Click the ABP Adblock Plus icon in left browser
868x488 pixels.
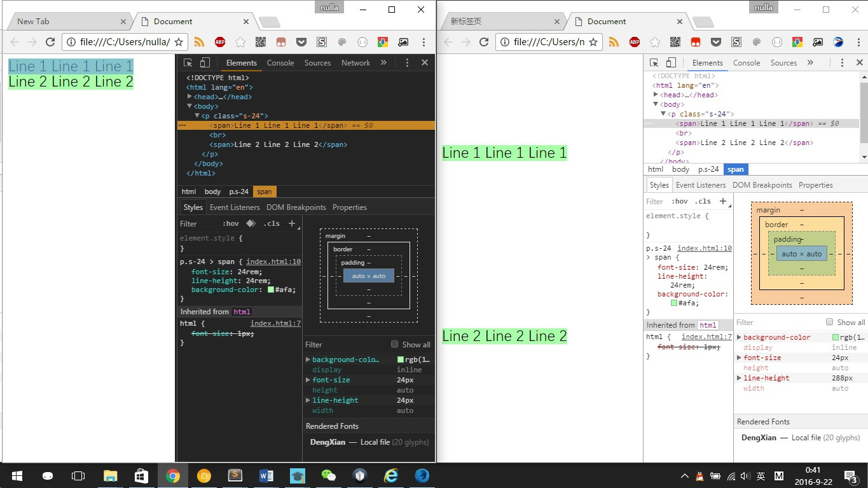[x=220, y=42]
